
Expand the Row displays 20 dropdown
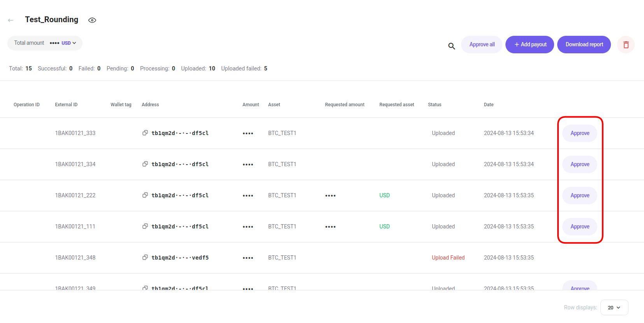tap(614, 307)
